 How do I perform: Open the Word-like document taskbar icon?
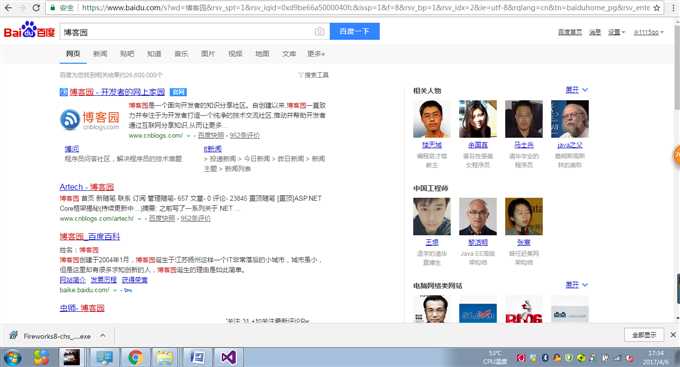(197, 358)
